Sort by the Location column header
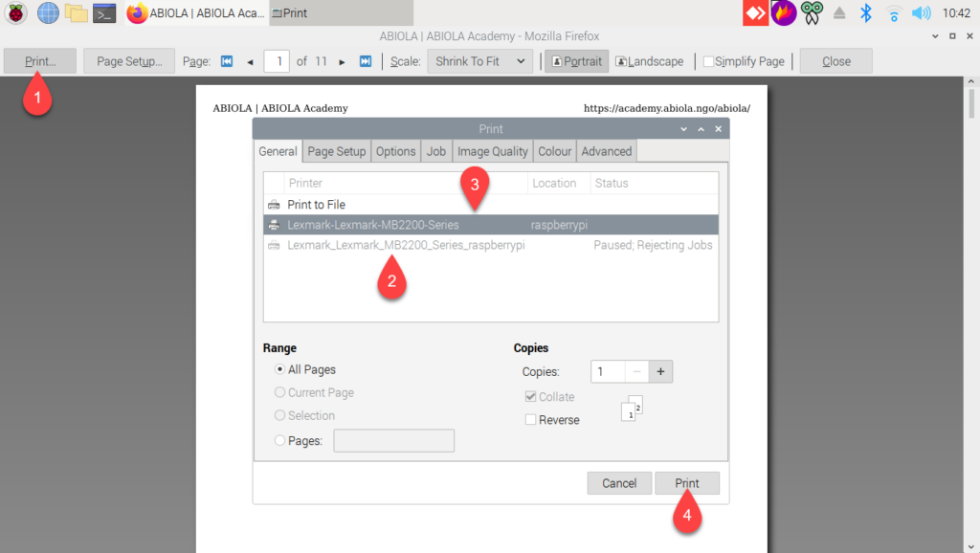The height and width of the screenshot is (553, 980). tap(559, 183)
